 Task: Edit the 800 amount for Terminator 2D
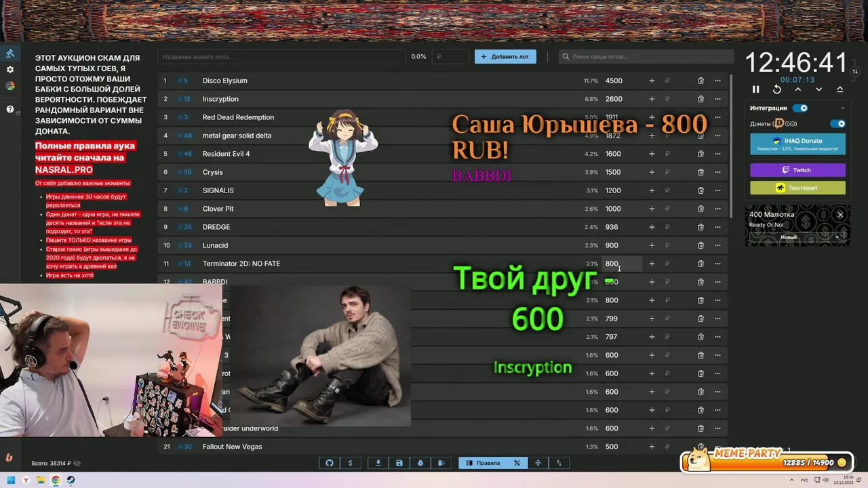[x=622, y=264]
